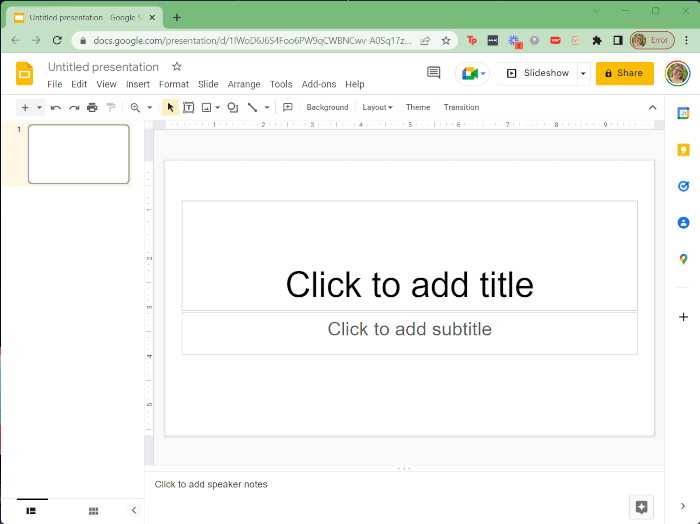Open the Chrome three-dot menu
The width and height of the screenshot is (700, 524).
point(686,41)
